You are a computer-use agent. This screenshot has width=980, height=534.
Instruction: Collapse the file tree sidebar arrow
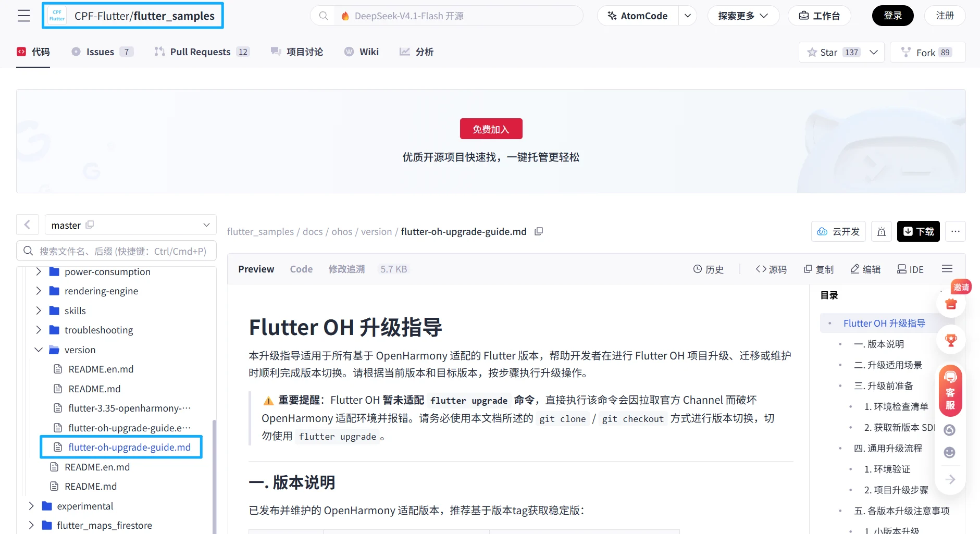click(x=27, y=225)
